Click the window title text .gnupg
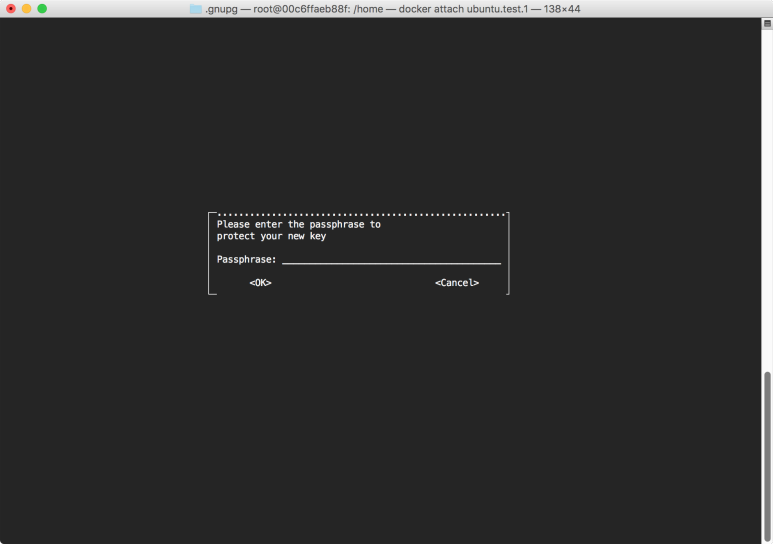 [x=221, y=9]
